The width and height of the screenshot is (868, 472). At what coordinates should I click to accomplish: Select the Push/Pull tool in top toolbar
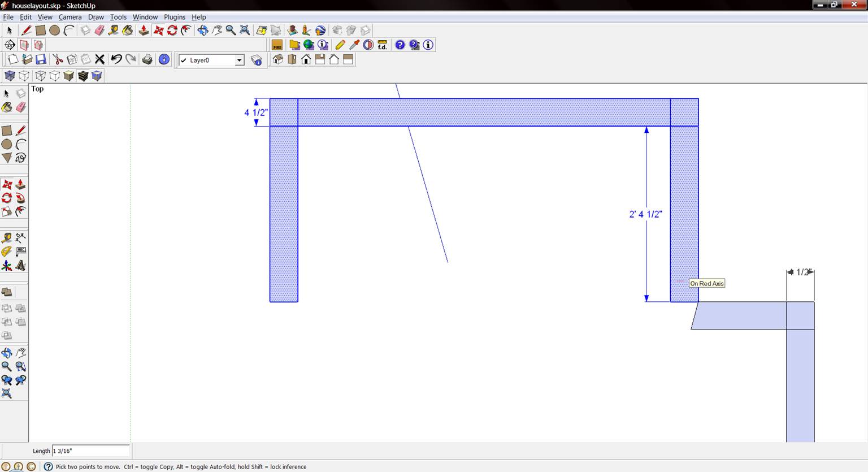pyautogui.click(x=144, y=31)
